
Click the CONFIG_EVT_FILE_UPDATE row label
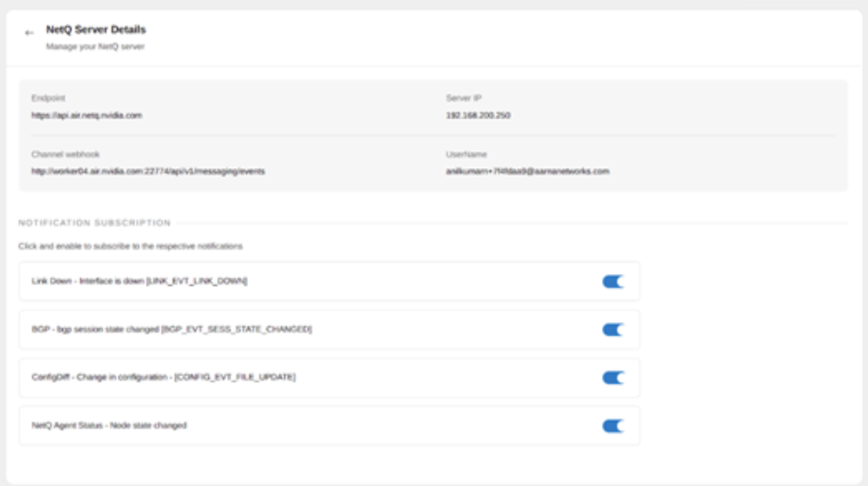tap(163, 377)
